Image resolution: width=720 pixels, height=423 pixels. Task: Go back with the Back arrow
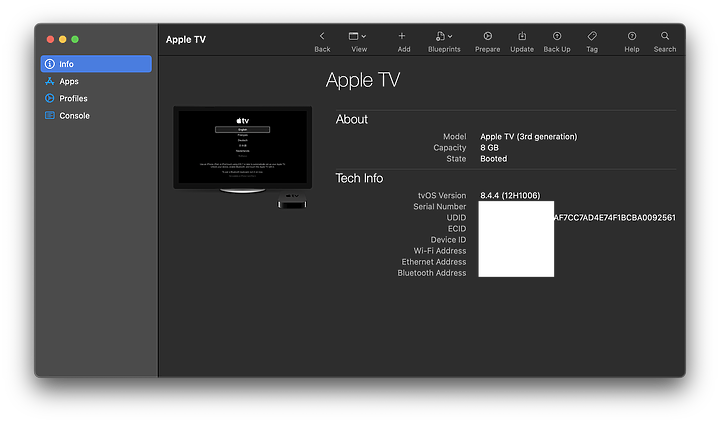coord(322,36)
